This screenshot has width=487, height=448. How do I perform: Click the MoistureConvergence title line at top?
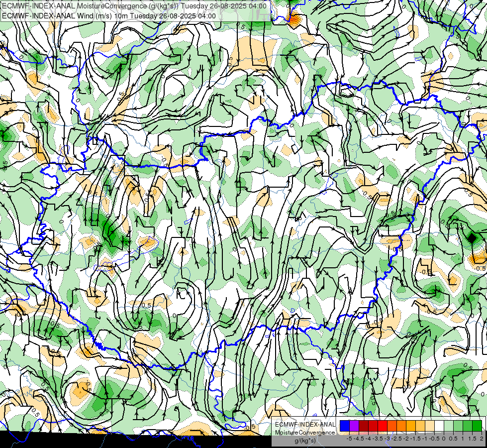[134, 6]
